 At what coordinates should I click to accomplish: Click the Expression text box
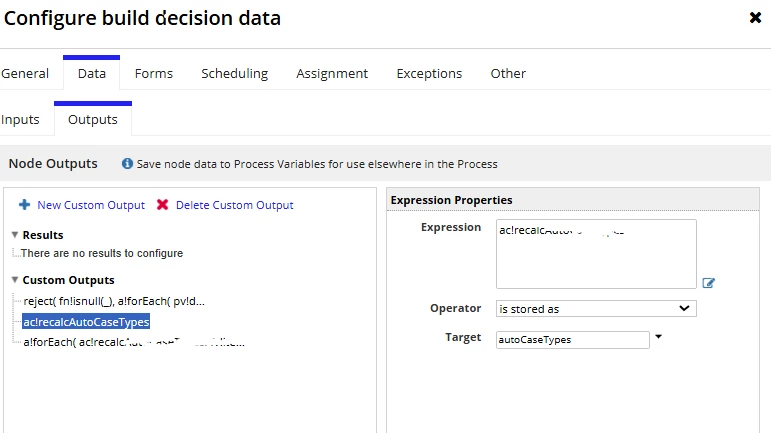click(x=596, y=254)
